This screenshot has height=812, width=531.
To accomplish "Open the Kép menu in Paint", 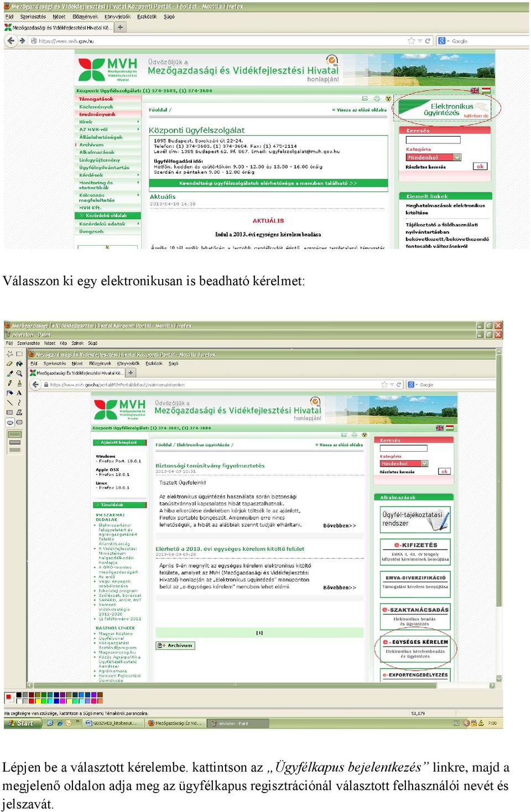I will (63, 343).
